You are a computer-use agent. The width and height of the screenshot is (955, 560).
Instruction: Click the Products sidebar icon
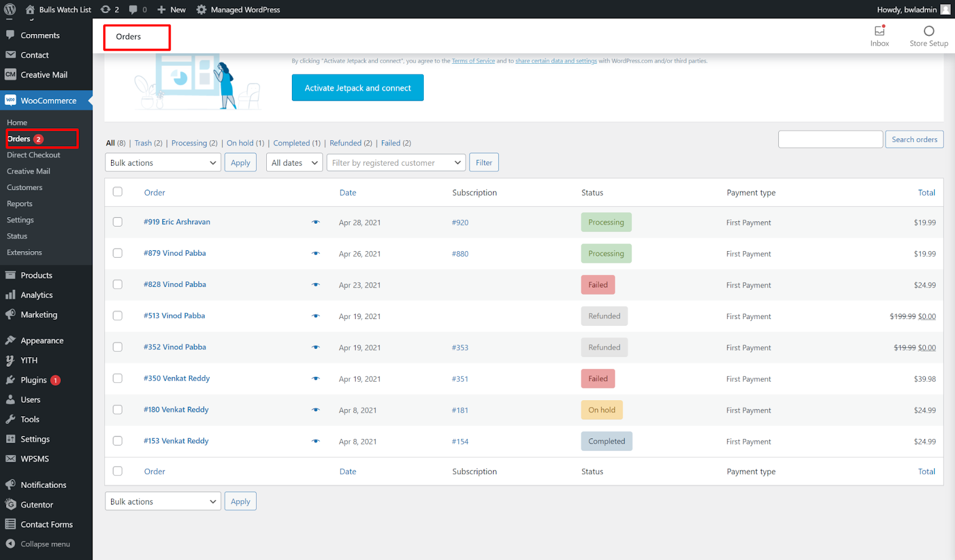pyautogui.click(x=10, y=275)
